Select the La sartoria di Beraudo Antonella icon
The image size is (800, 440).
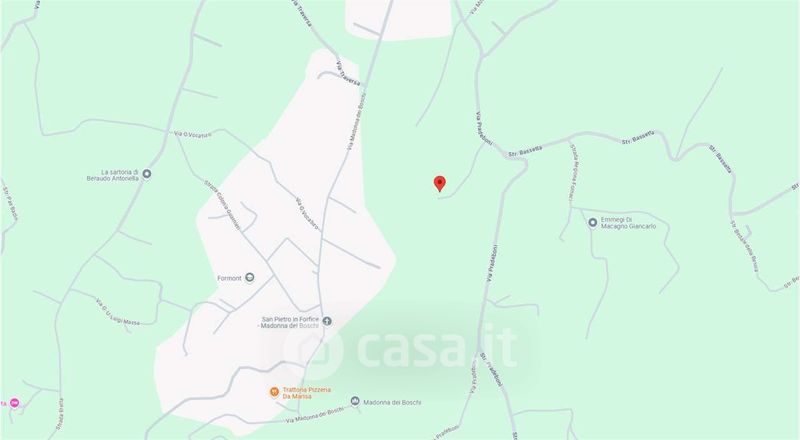[x=146, y=174]
